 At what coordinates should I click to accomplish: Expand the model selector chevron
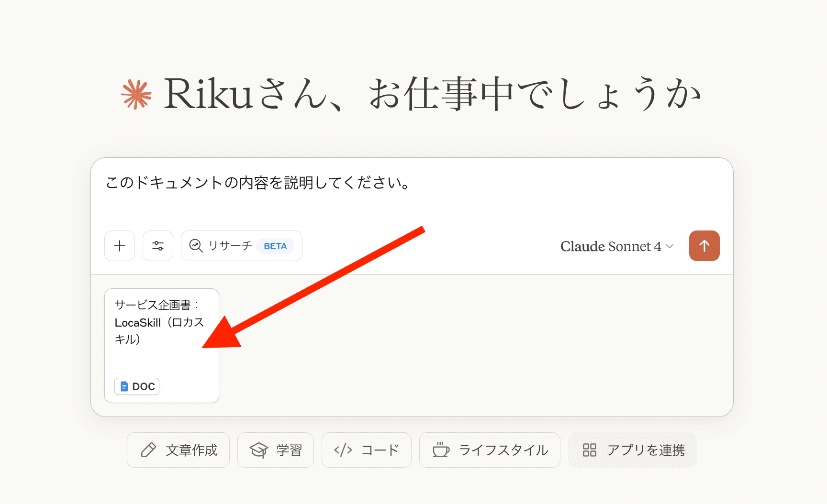click(x=670, y=246)
